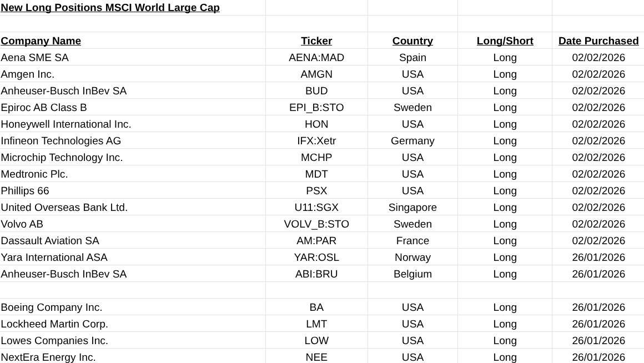Select the LMT ticker cell

click(316, 324)
